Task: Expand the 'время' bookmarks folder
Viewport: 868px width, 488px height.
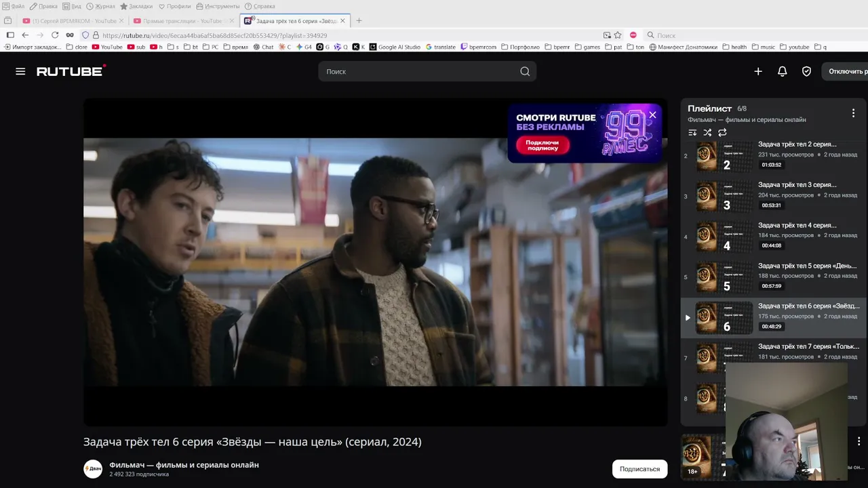Action: (x=235, y=47)
